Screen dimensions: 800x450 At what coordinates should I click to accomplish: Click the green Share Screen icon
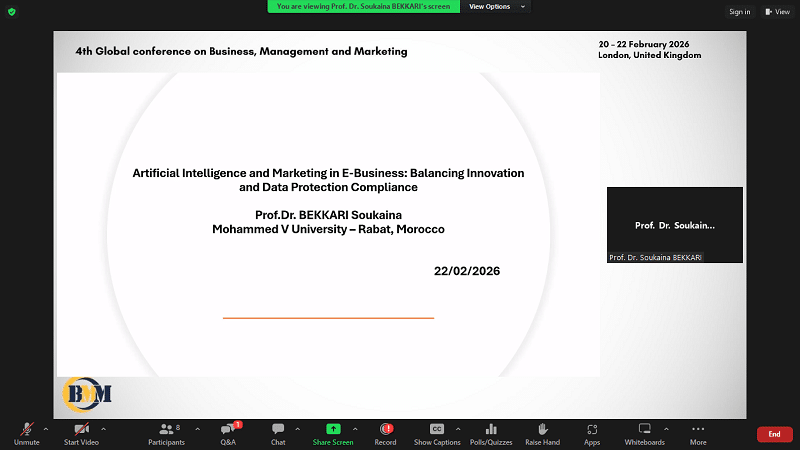[333, 429]
